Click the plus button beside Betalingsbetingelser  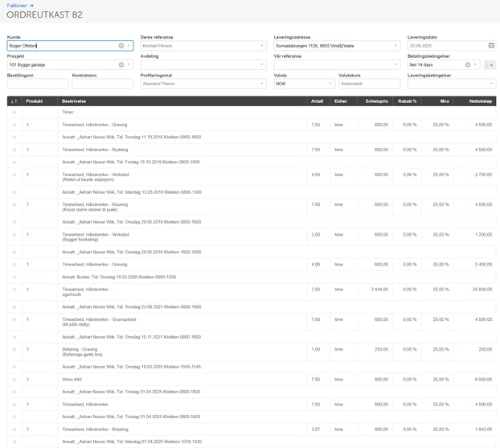(491, 64)
